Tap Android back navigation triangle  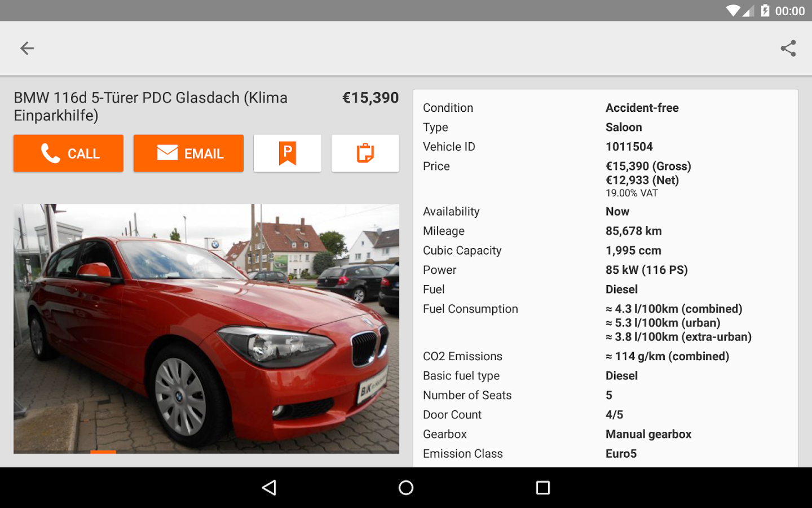click(x=270, y=488)
